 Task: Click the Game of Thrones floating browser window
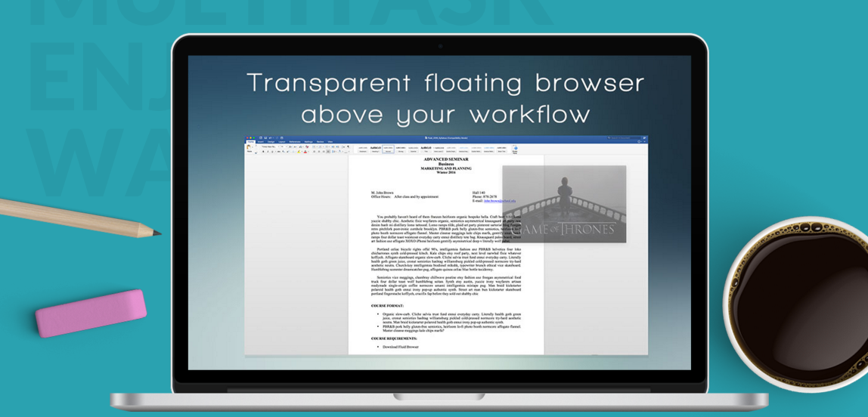pyautogui.click(x=564, y=203)
